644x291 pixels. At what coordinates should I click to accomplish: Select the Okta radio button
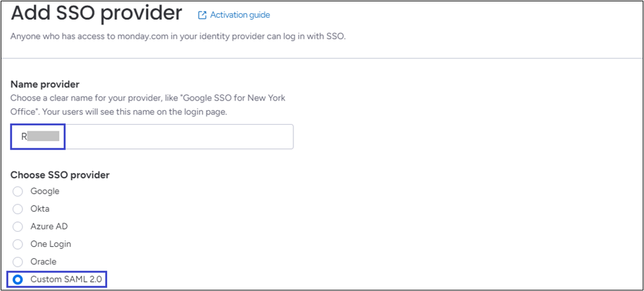pos(18,209)
